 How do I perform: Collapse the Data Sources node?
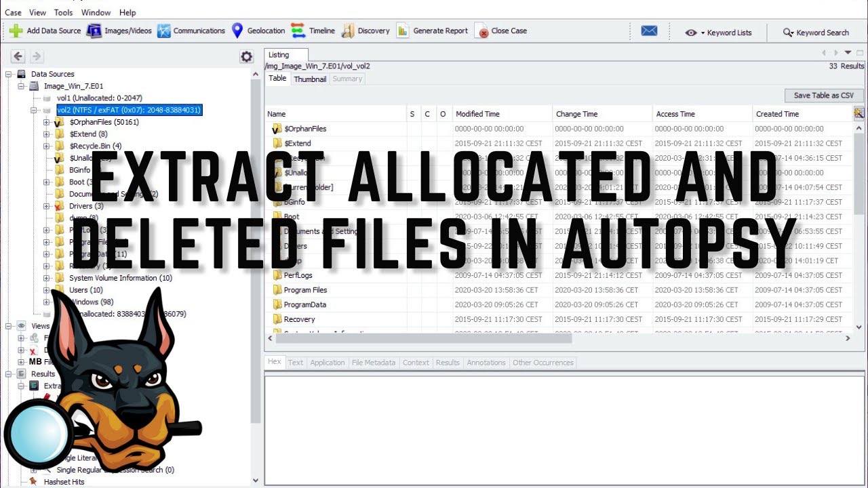point(8,74)
